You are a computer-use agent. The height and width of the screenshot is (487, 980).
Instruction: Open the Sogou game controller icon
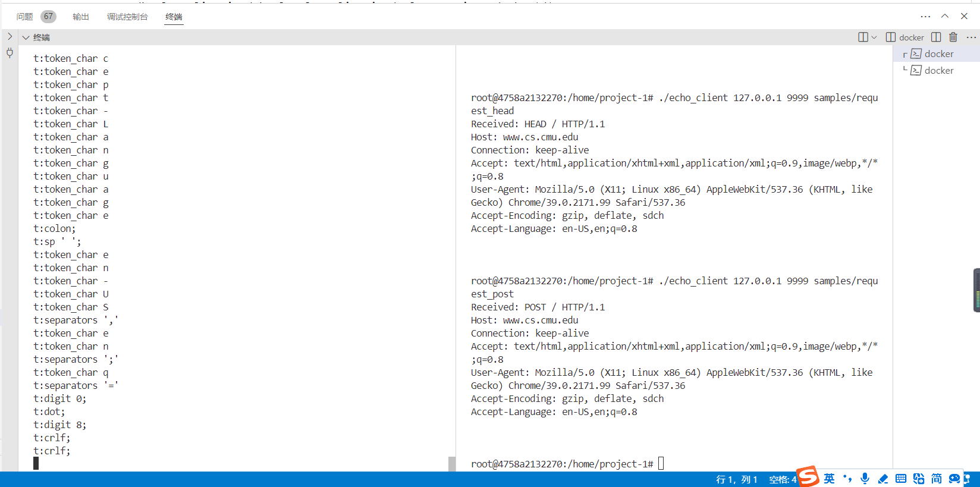pyautogui.click(x=954, y=479)
